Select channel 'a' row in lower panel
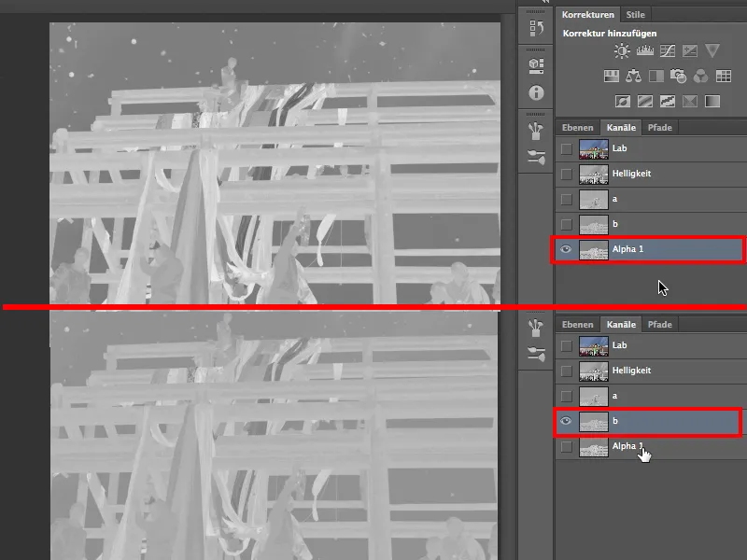This screenshot has width=747, height=560. point(651,396)
